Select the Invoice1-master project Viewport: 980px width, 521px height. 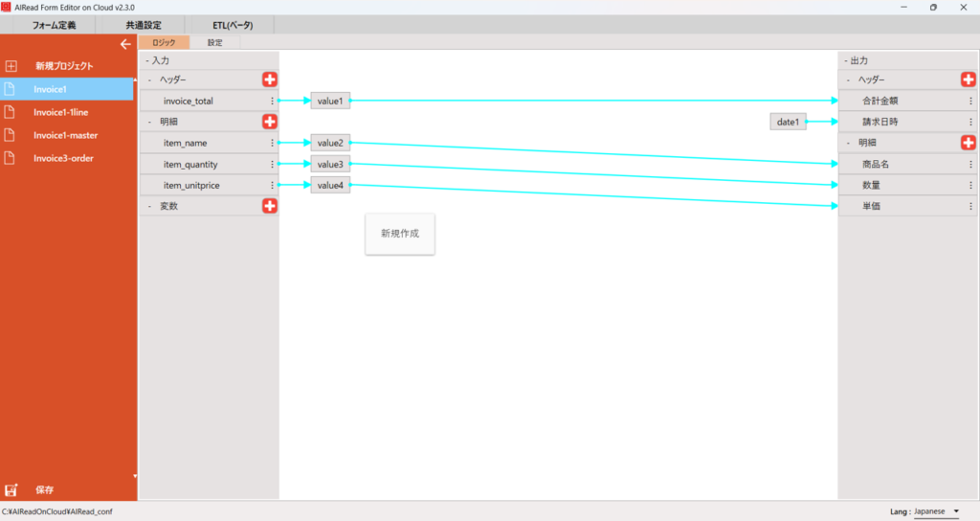(x=65, y=135)
